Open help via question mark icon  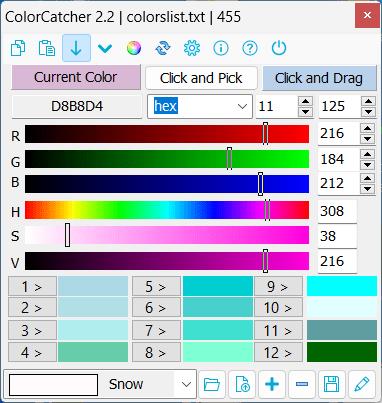(250, 48)
